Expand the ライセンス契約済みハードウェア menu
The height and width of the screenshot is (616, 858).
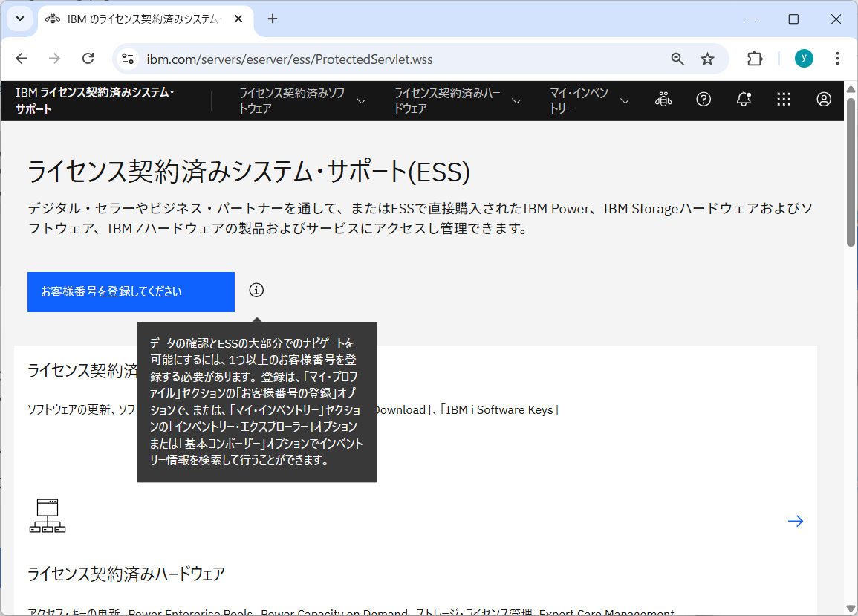(457, 101)
